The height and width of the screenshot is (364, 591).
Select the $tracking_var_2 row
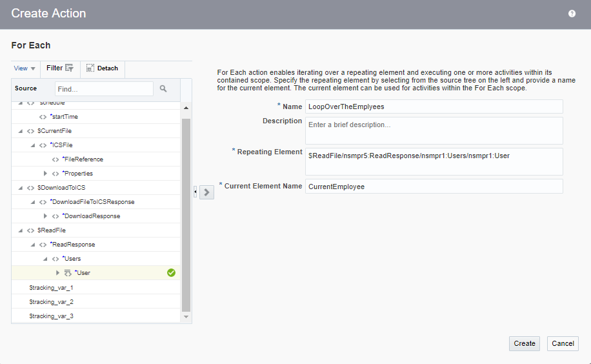click(x=95, y=302)
